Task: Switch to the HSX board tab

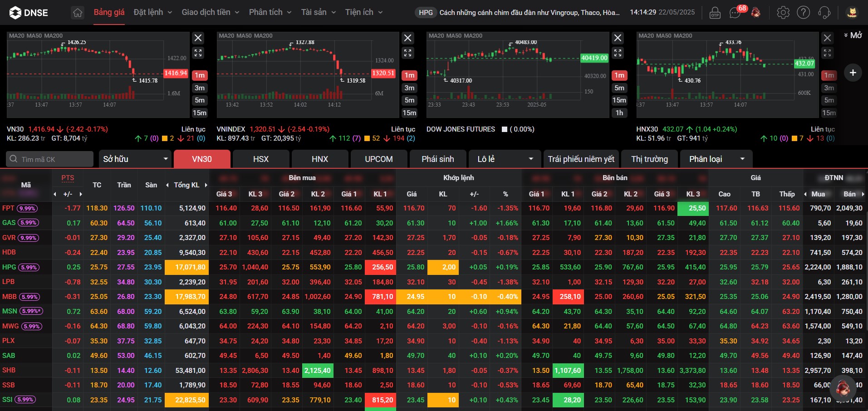Action: click(x=261, y=159)
